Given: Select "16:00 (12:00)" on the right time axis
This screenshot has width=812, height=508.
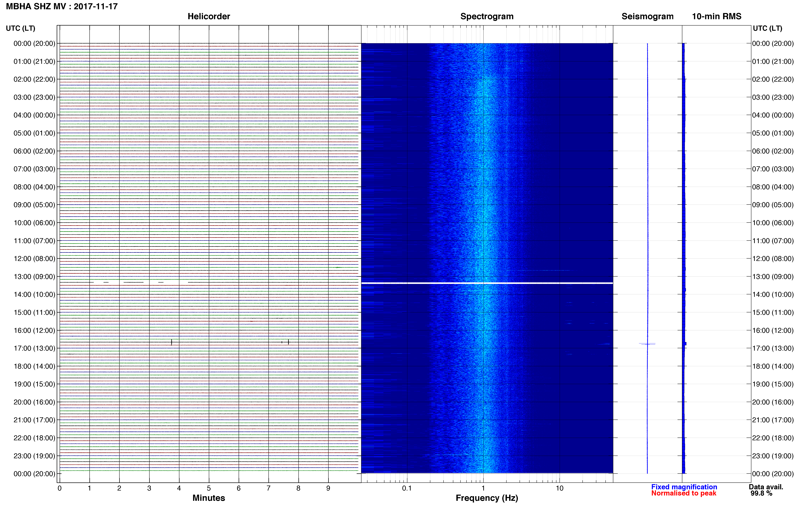Looking at the screenshot, I should click(x=773, y=331).
